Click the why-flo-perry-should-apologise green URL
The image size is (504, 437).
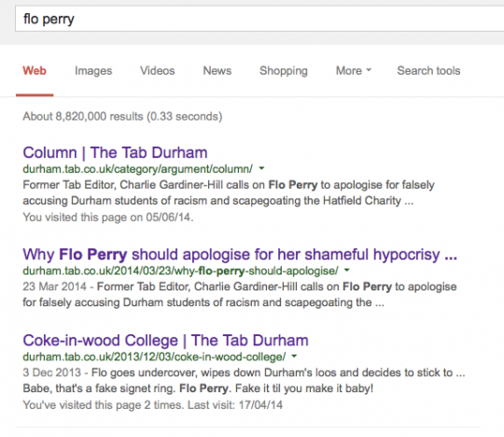pyautogui.click(x=180, y=271)
